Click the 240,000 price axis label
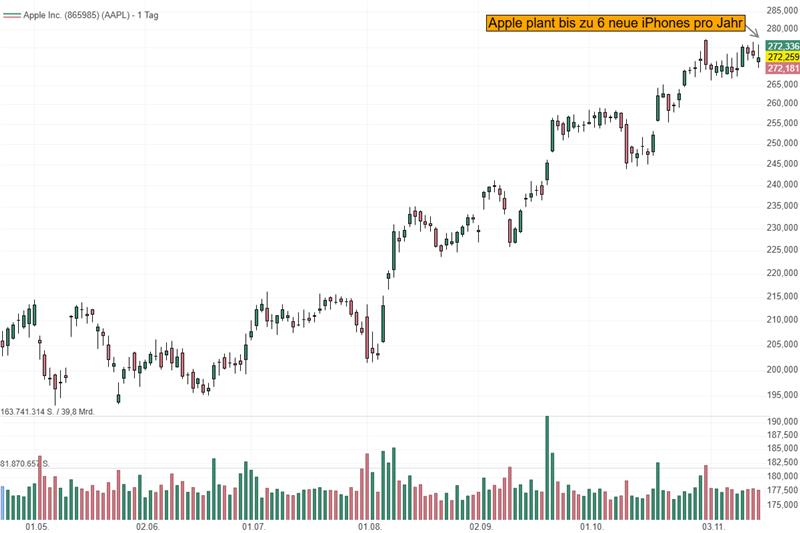 [782, 184]
